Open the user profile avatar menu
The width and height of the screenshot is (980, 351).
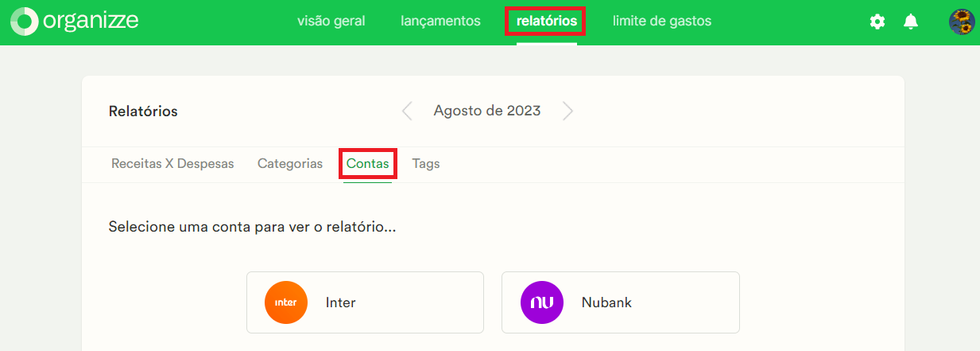click(962, 21)
